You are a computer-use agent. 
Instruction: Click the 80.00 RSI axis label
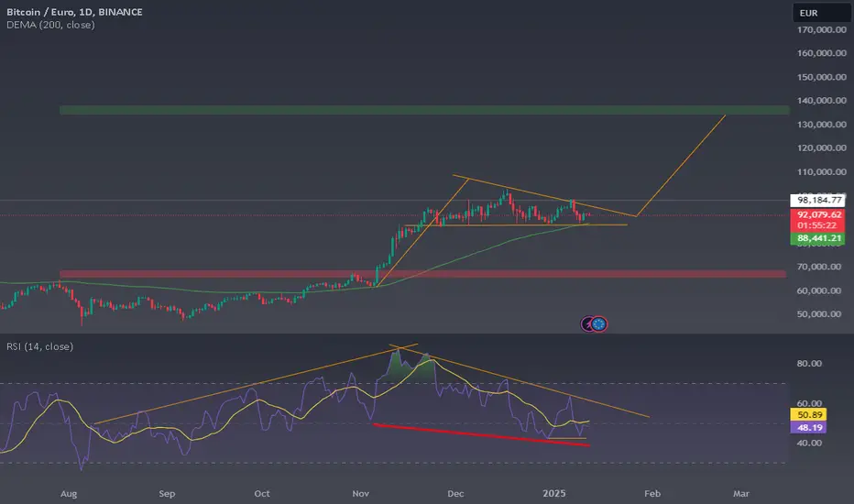809,364
